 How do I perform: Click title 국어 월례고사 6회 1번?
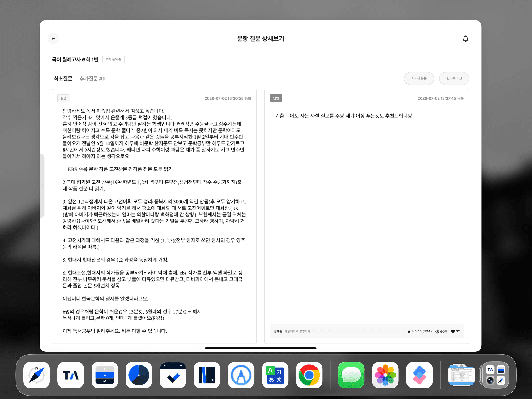(75, 60)
